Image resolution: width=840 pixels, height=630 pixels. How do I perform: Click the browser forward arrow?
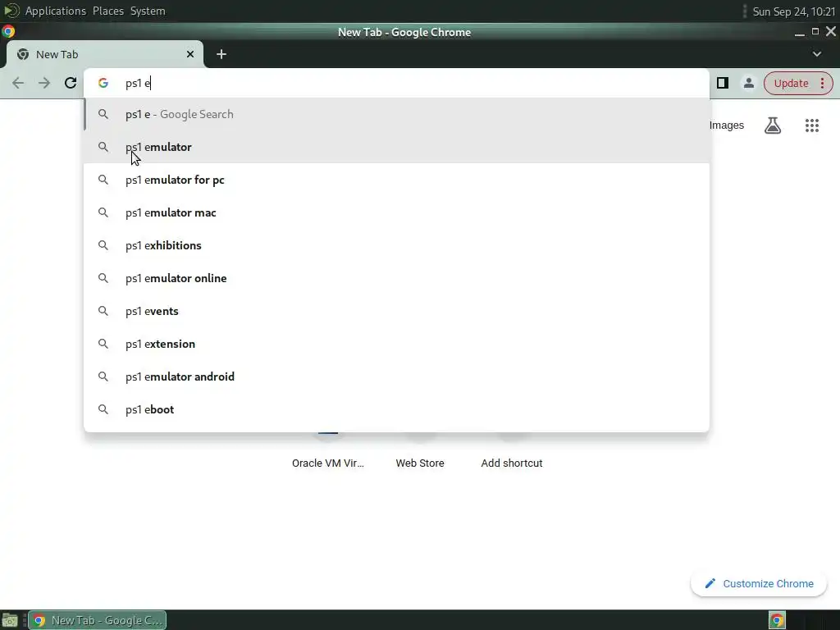[44, 83]
